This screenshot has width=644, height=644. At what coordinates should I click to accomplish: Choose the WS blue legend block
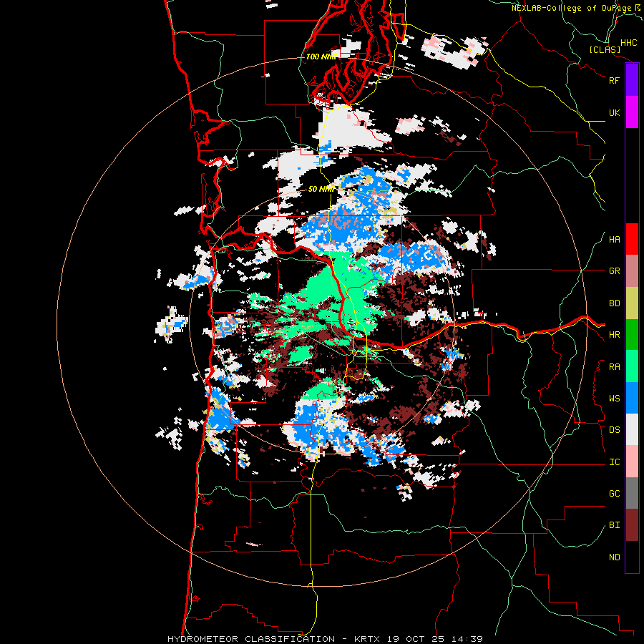tap(632, 398)
